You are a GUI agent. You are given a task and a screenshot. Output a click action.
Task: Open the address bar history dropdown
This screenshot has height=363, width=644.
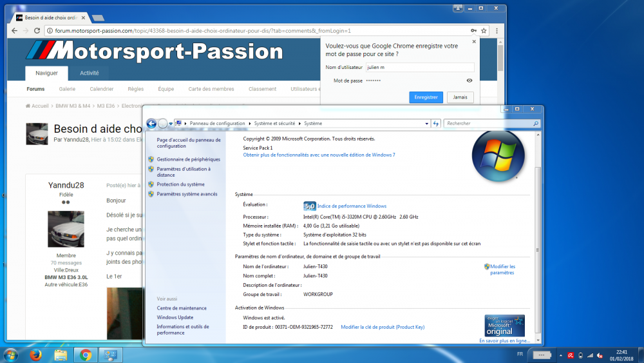pyautogui.click(x=427, y=123)
